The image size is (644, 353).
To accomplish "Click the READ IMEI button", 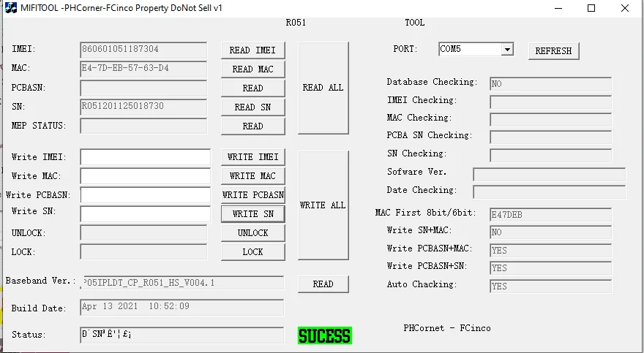I will click(252, 50).
